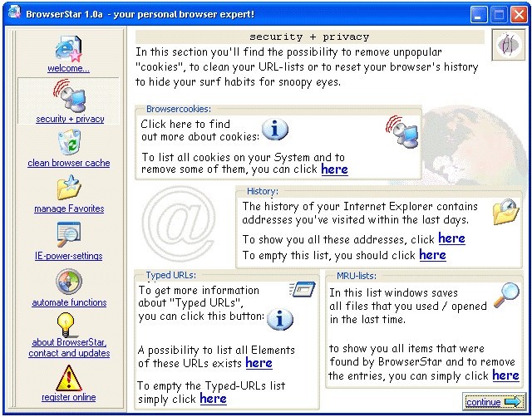Click the Typed URLs info button icon
The height and width of the screenshot is (417, 532).
click(280, 319)
